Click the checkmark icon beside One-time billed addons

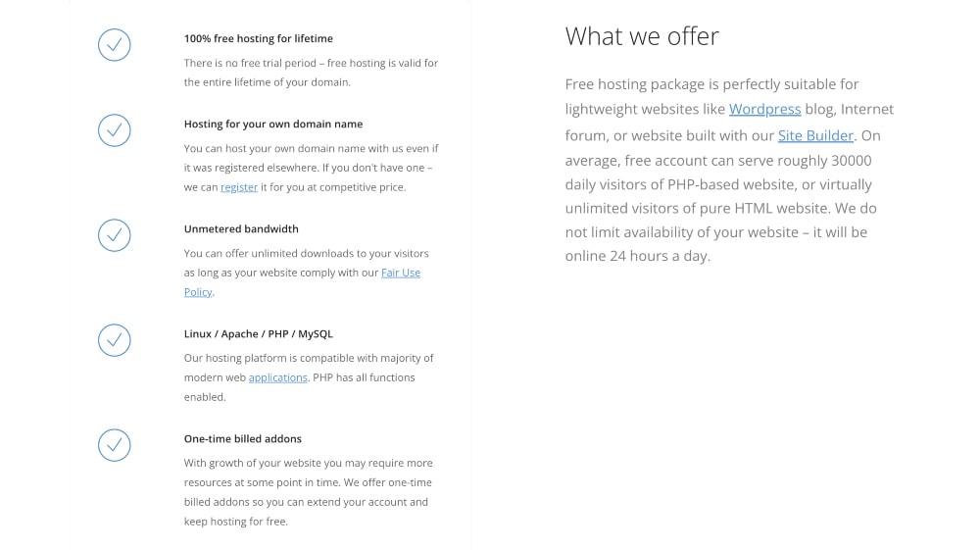click(x=114, y=445)
